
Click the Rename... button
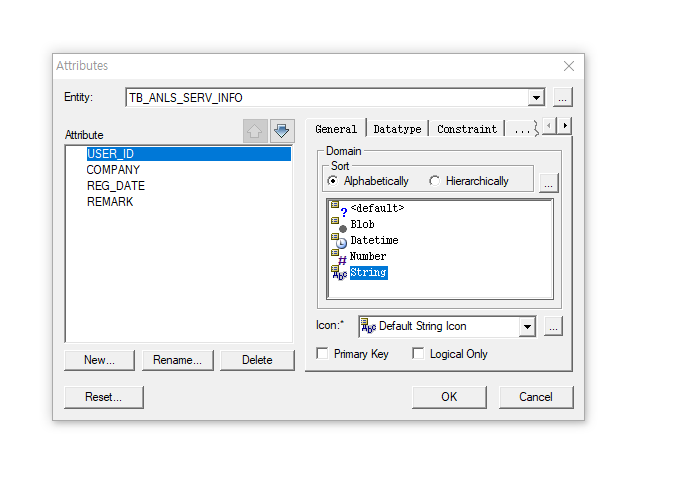coord(178,360)
